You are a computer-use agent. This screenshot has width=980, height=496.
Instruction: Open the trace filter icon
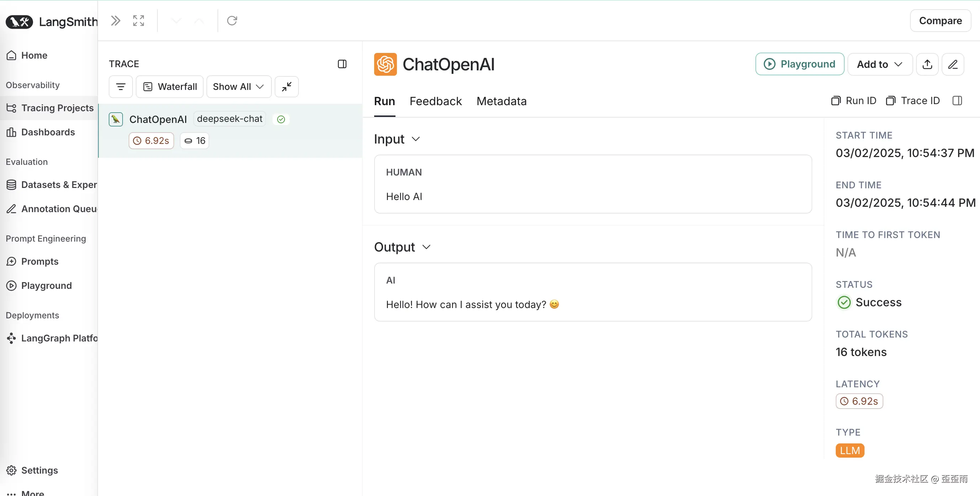pos(120,87)
